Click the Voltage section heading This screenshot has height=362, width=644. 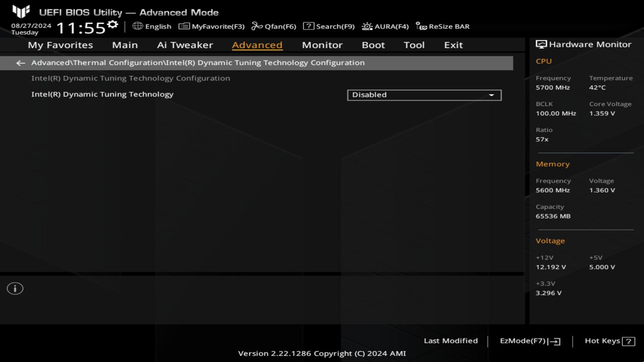pos(550,241)
